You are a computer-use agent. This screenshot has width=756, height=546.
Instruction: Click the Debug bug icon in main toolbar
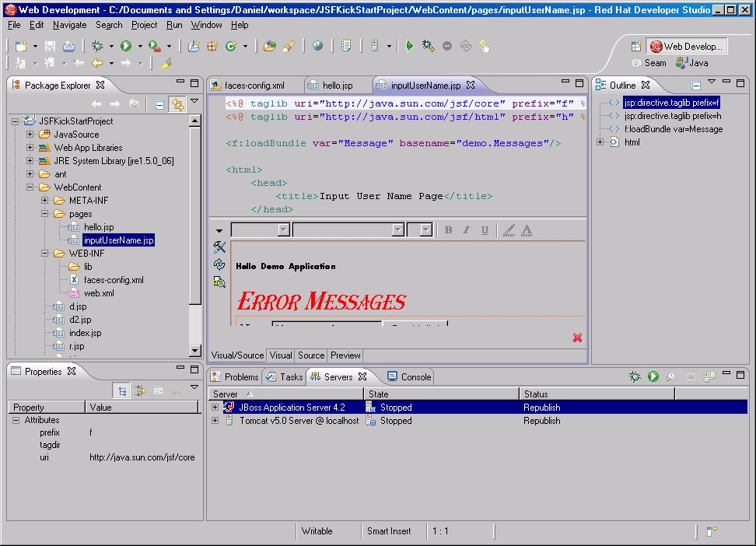[97, 47]
